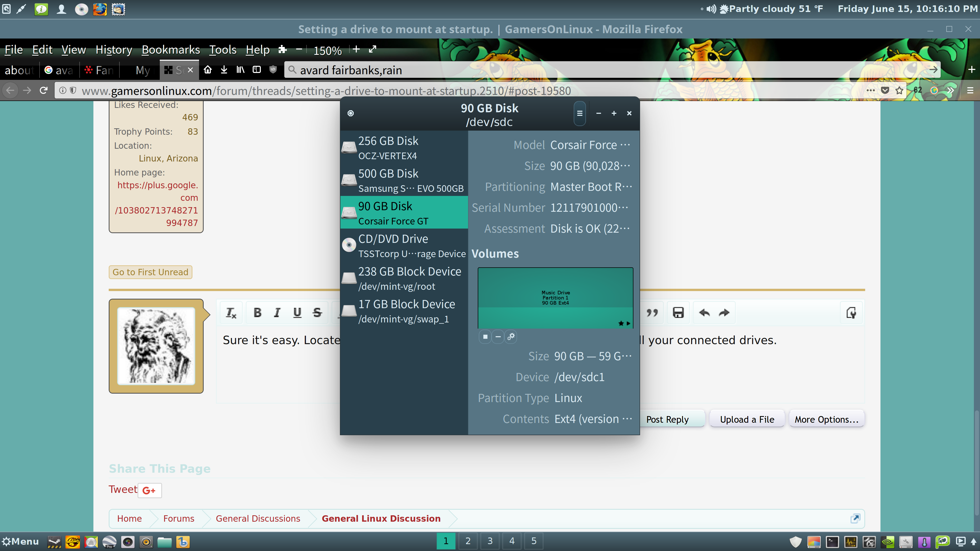Insert quote in the reply editor
Viewport: 980px width, 551px height.
point(652,312)
